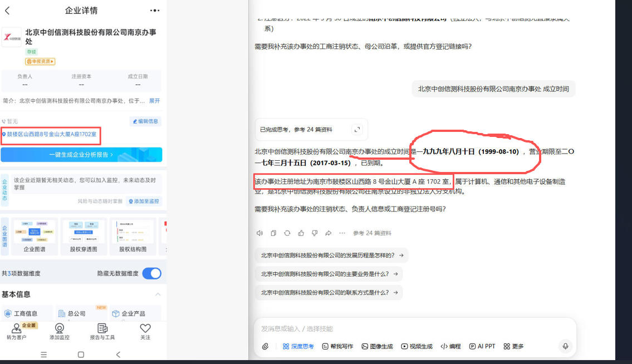Image resolution: width=632 pixels, height=364 pixels.
Task: Toggle 隐藏无数据维度 switch
Action: 152,273
